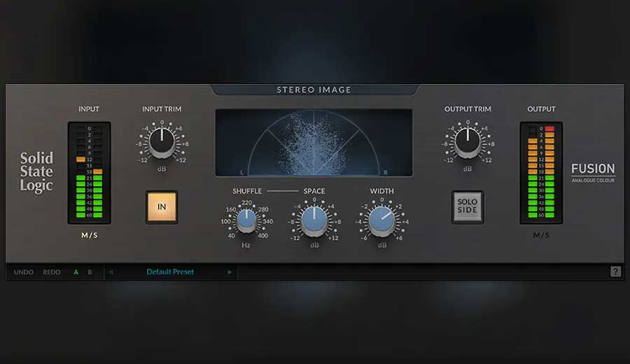The height and width of the screenshot is (364, 630).
Task: Click the REDO button
Action: (52, 272)
